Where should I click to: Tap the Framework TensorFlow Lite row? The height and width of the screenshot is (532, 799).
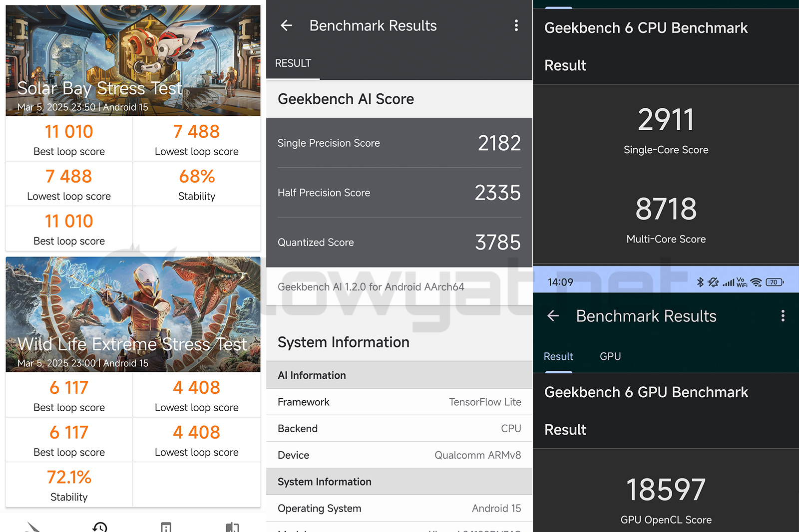(399, 402)
